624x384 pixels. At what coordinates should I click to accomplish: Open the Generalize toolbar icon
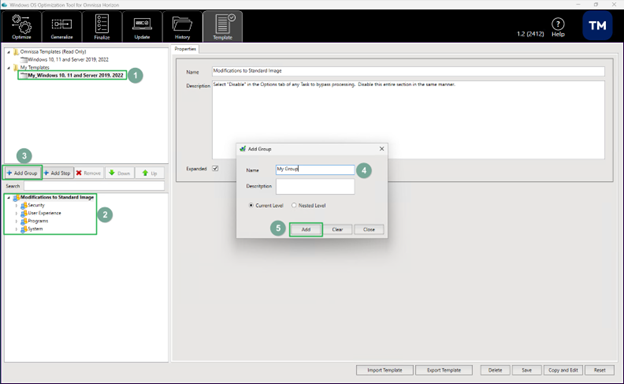[x=62, y=26]
